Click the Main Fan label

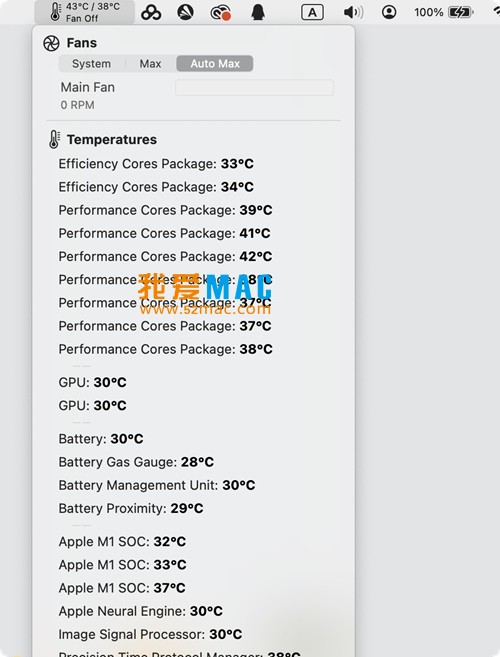point(88,87)
